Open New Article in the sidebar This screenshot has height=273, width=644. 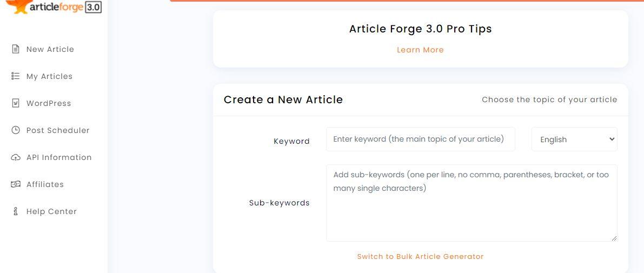(x=50, y=49)
